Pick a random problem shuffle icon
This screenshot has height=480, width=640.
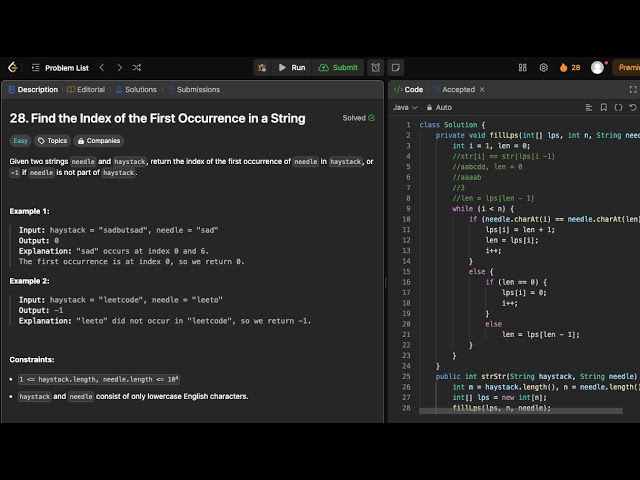pos(137,68)
